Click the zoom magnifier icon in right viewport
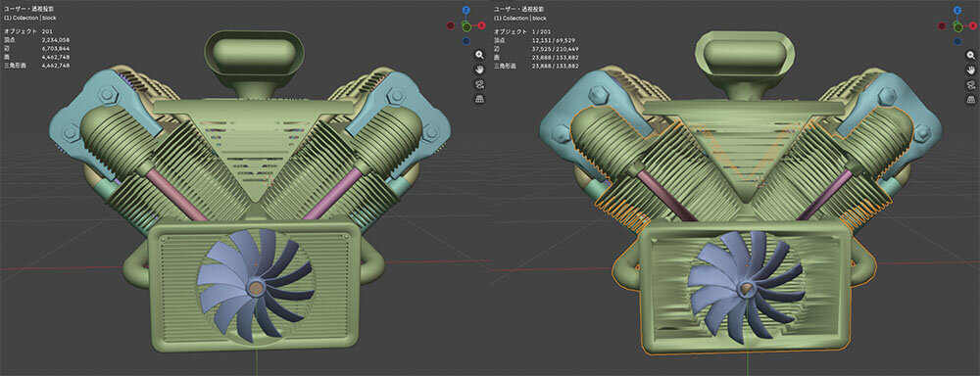980x376 pixels. (970, 55)
